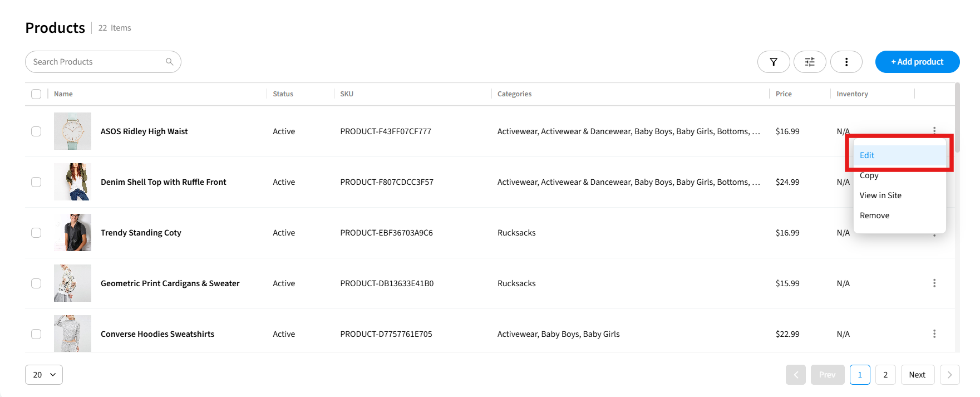Expand the 20 items per page dropdown
This screenshot has height=397, width=980.
44,375
